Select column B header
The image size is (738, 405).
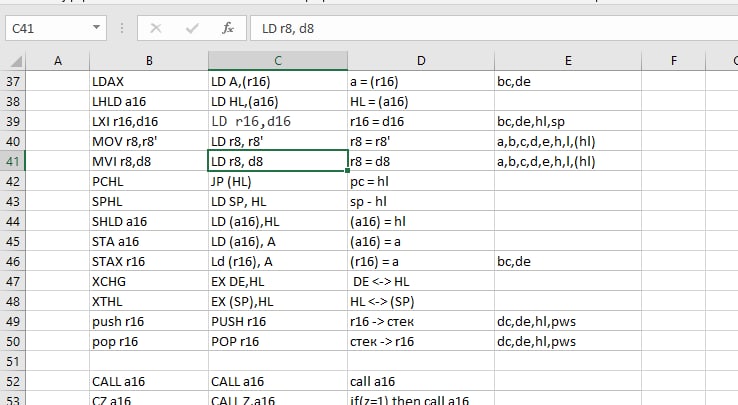click(x=149, y=61)
